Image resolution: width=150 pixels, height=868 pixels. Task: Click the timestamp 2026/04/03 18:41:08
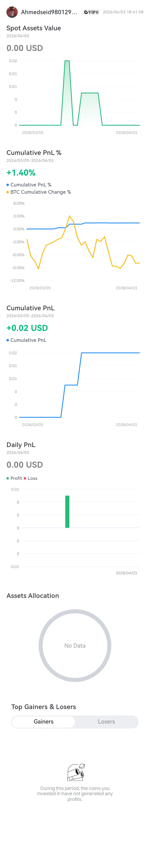coord(123,12)
